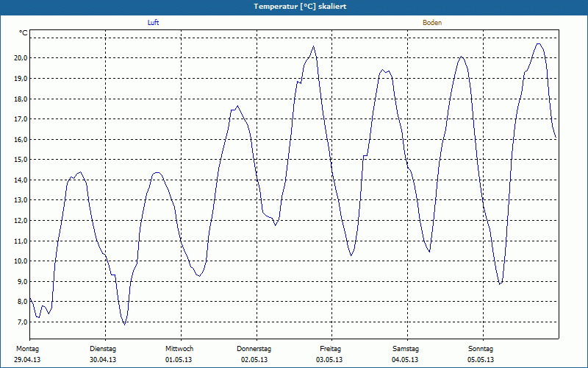This screenshot has width=588, height=368.
Task: Click the '10,0' y-axis value
Action: click(21, 261)
